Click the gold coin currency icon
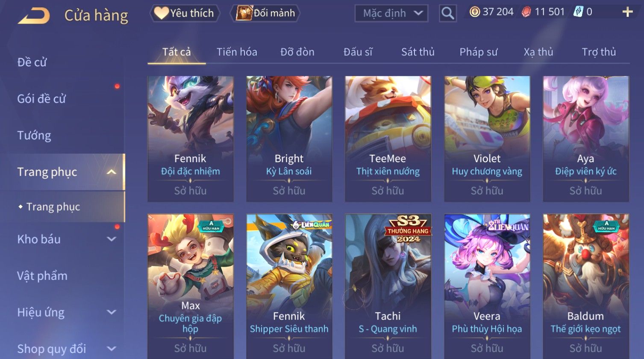 click(474, 12)
